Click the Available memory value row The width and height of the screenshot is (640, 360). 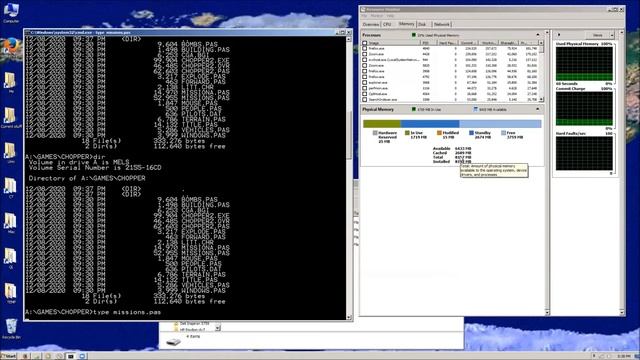(452, 149)
